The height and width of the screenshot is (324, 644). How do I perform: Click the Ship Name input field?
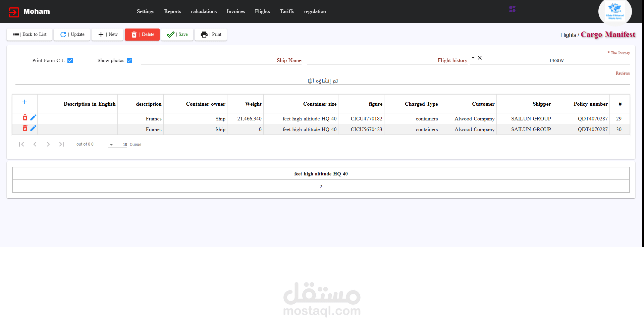pyautogui.click(x=221, y=60)
